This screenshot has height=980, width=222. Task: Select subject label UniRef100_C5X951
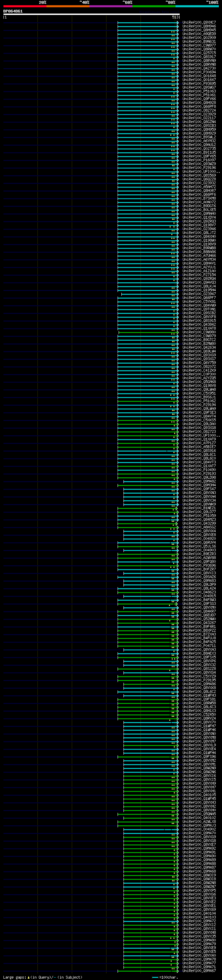(199, 394)
